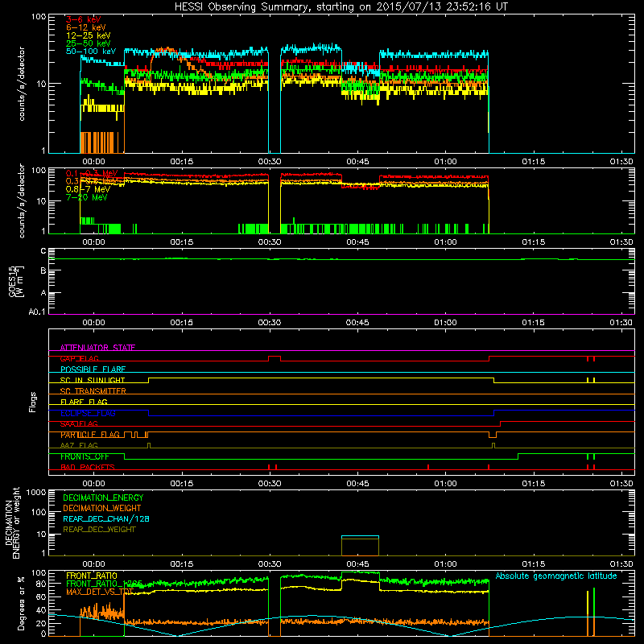This screenshot has width=644, height=644.
Task: Click the cyan rear decimation box near 00:45
Action: pos(360,546)
